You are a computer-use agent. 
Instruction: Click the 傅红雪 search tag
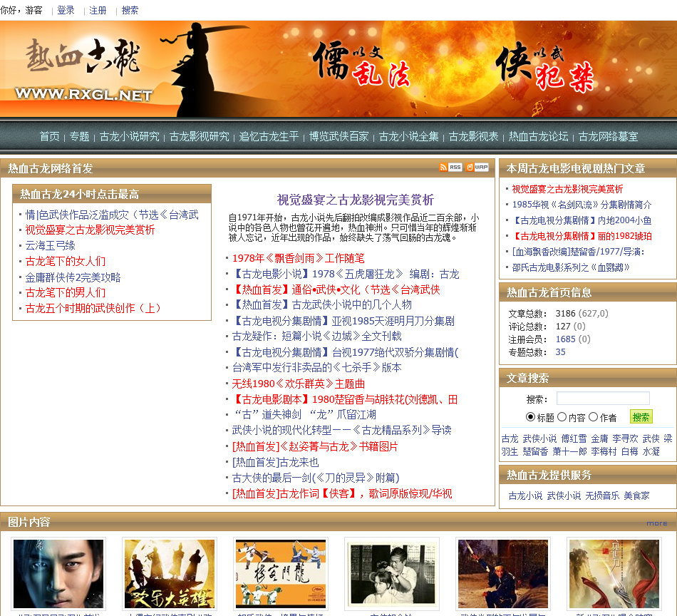(x=574, y=438)
